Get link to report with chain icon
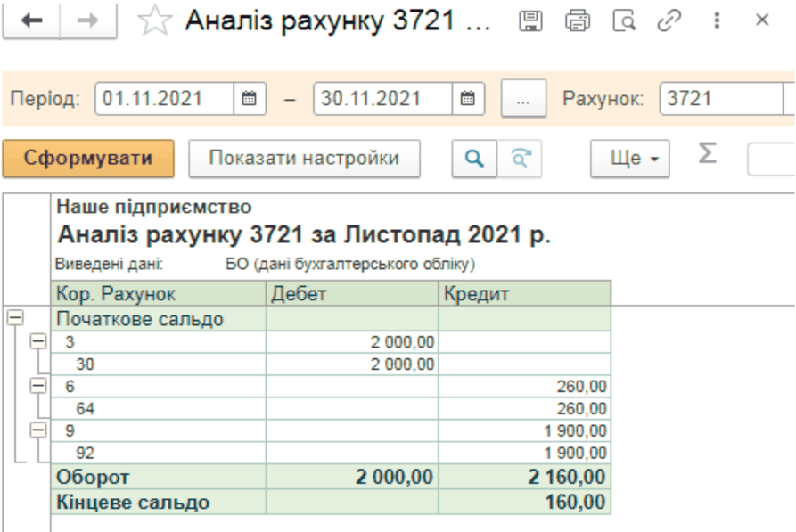The height and width of the screenshot is (532, 796). [669, 21]
